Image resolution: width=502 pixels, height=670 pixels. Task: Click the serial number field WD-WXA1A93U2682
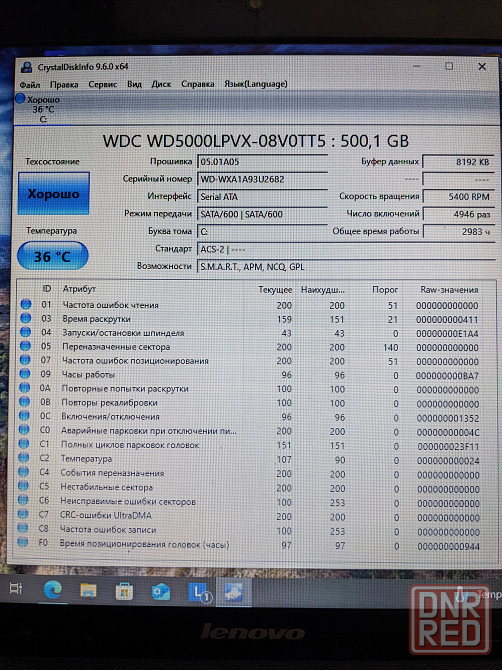[x=262, y=179]
